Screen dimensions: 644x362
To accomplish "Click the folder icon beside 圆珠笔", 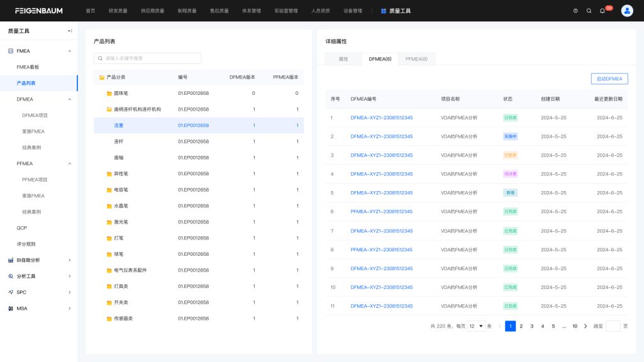I will pyautogui.click(x=109, y=94).
